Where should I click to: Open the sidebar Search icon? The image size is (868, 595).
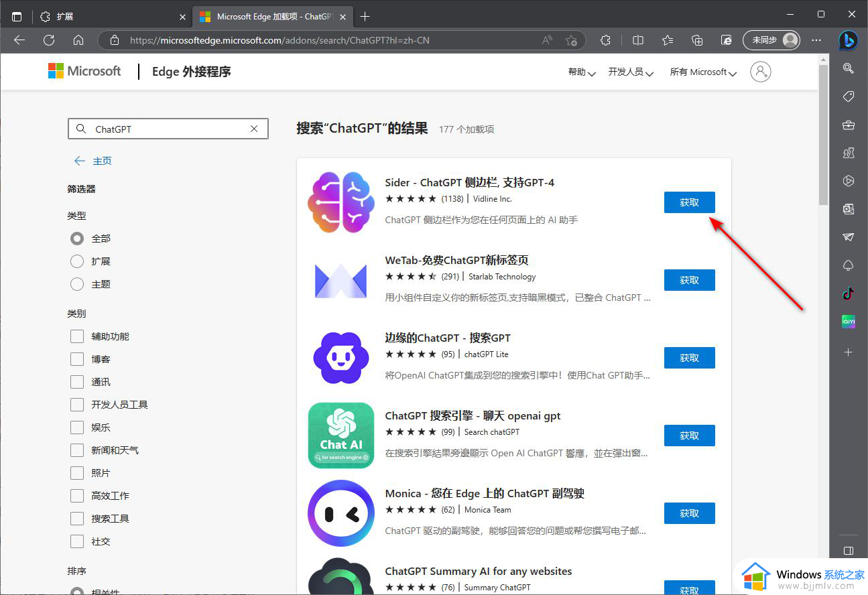click(x=849, y=68)
